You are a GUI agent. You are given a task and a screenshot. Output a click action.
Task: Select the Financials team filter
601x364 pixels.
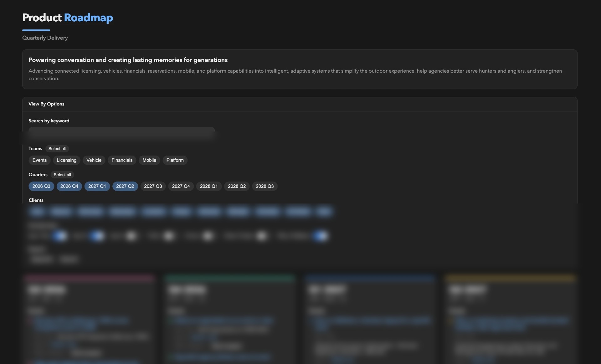coord(122,160)
